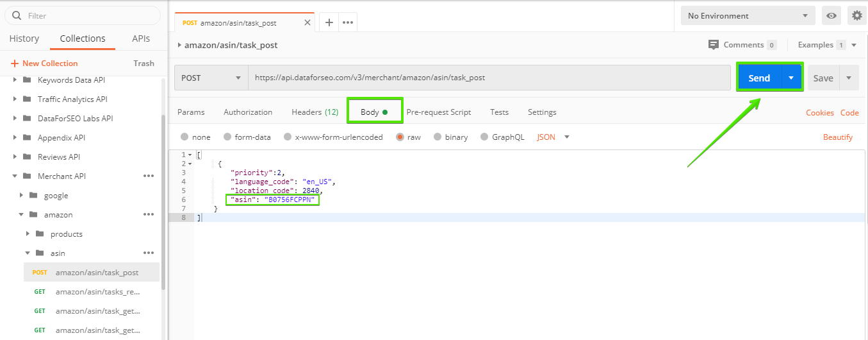Expand the Traffic Analytics API collection
The height and width of the screenshot is (340, 868).
[15, 99]
